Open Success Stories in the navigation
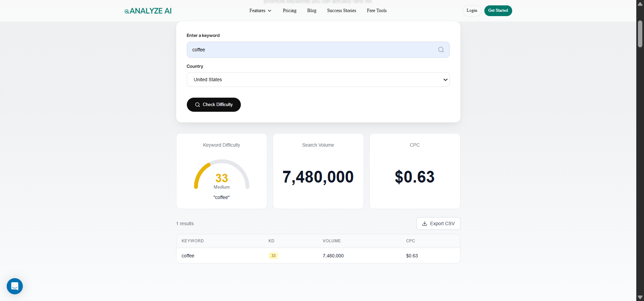This screenshot has width=644, height=301. point(341,11)
